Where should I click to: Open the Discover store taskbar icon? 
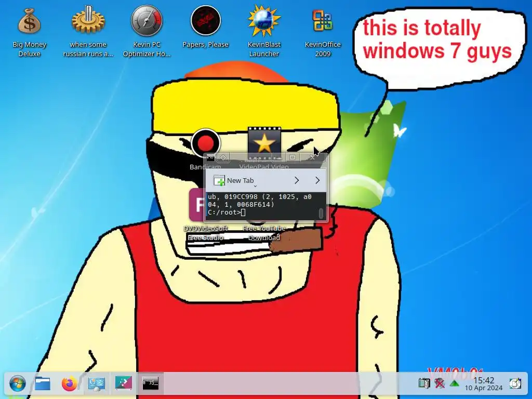click(x=124, y=383)
